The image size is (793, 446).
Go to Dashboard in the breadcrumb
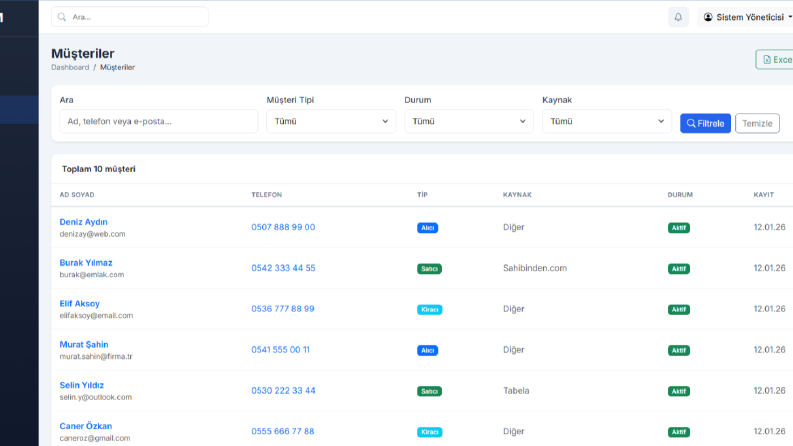coord(70,67)
